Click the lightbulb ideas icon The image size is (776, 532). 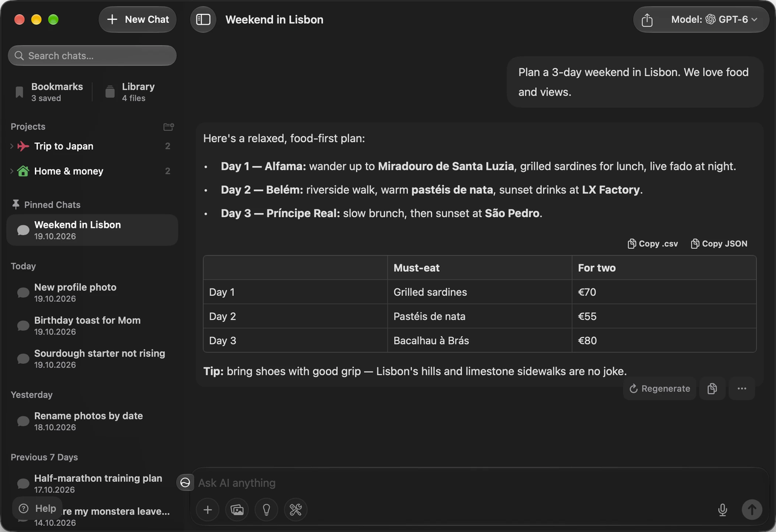click(266, 510)
